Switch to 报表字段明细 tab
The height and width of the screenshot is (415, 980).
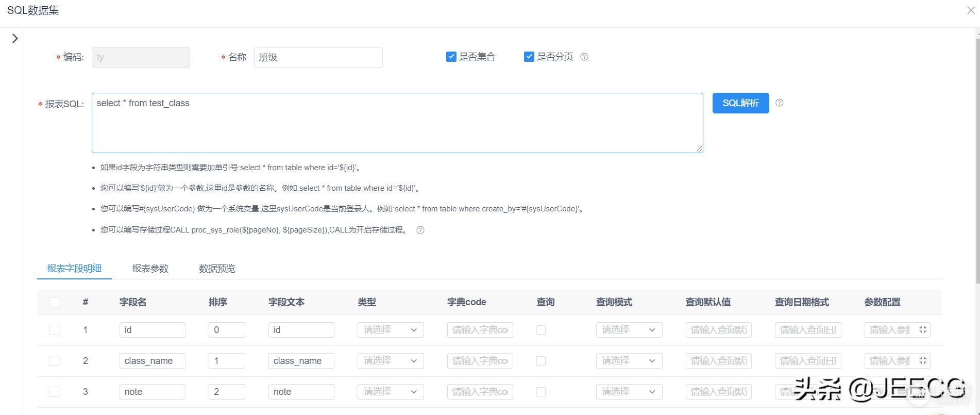coord(74,269)
